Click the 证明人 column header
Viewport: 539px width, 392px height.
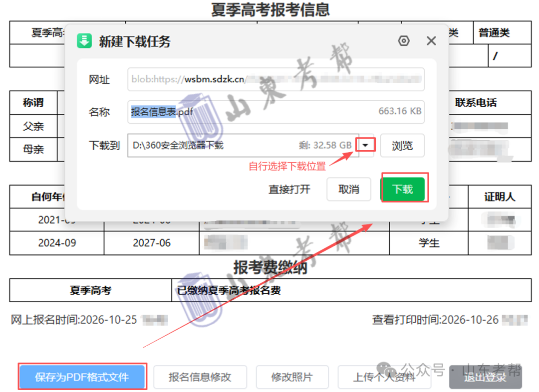[500, 197]
